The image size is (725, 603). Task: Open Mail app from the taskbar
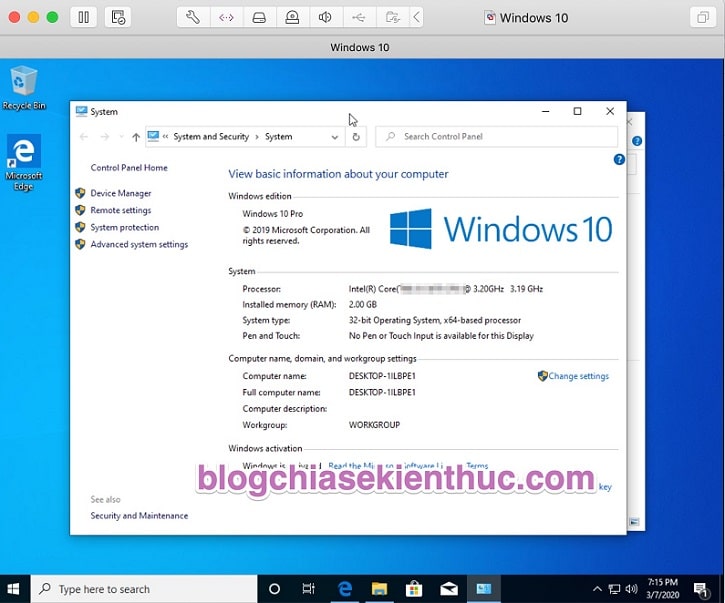click(x=449, y=589)
